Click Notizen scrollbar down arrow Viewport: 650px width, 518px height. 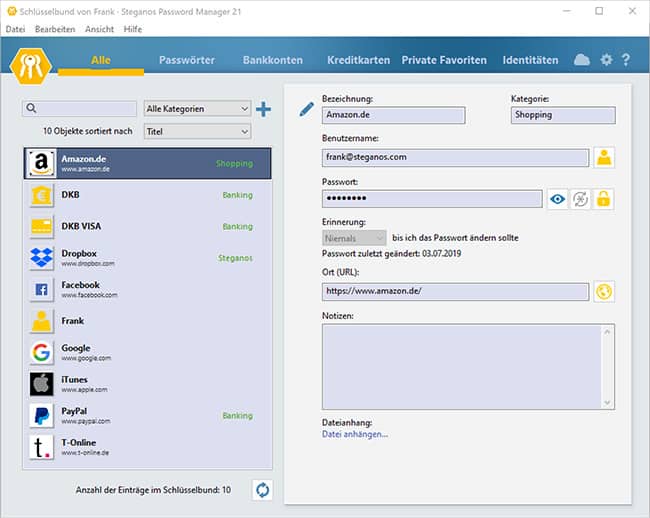[607, 402]
